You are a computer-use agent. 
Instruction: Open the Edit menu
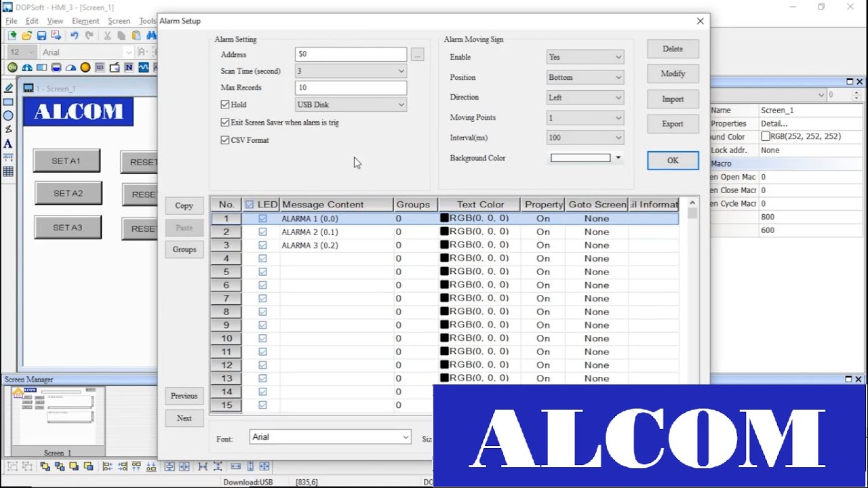[32, 21]
